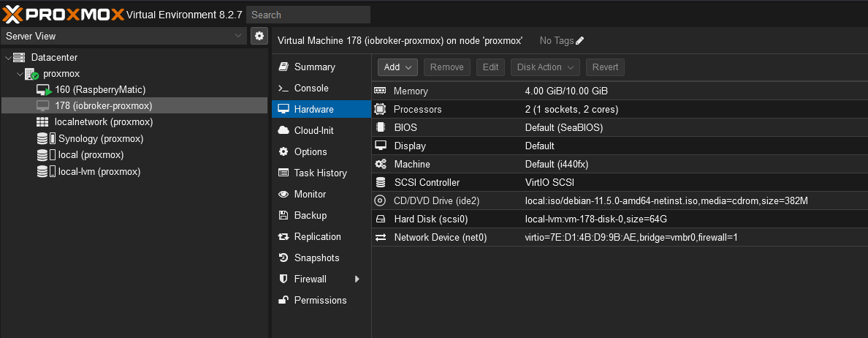The height and width of the screenshot is (338, 868).
Task: Select the Memory hardware row
Action: click(x=410, y=91)
